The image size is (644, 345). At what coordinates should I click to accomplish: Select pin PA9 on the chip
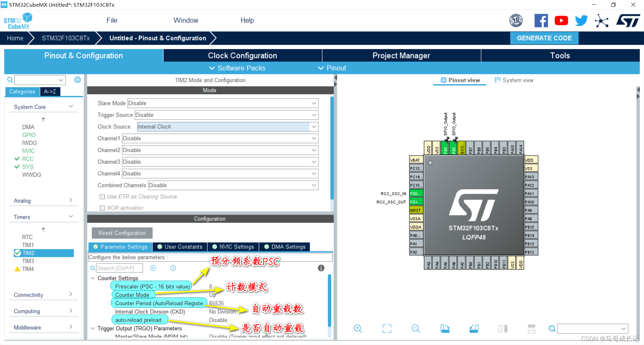pyautogui.click(x=531, y=210)
